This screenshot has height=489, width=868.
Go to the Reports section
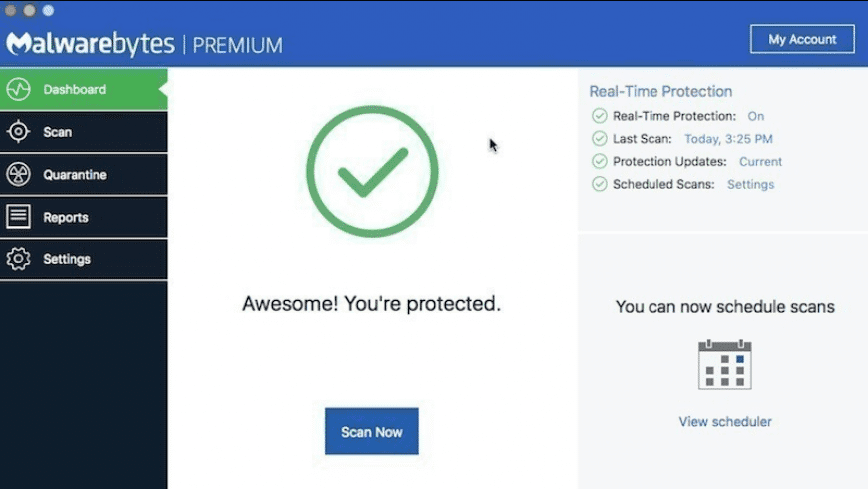(x=66, y=217)
